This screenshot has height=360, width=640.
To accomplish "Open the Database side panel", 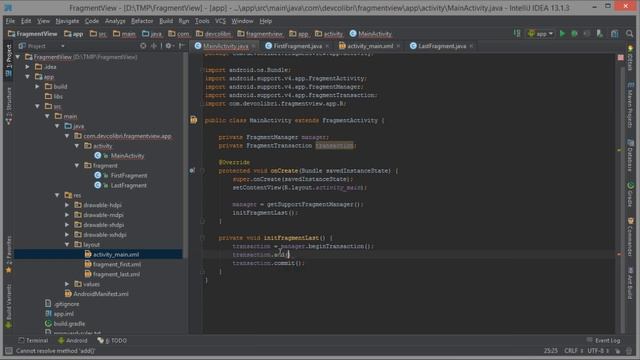I will [x=630, y=156].
